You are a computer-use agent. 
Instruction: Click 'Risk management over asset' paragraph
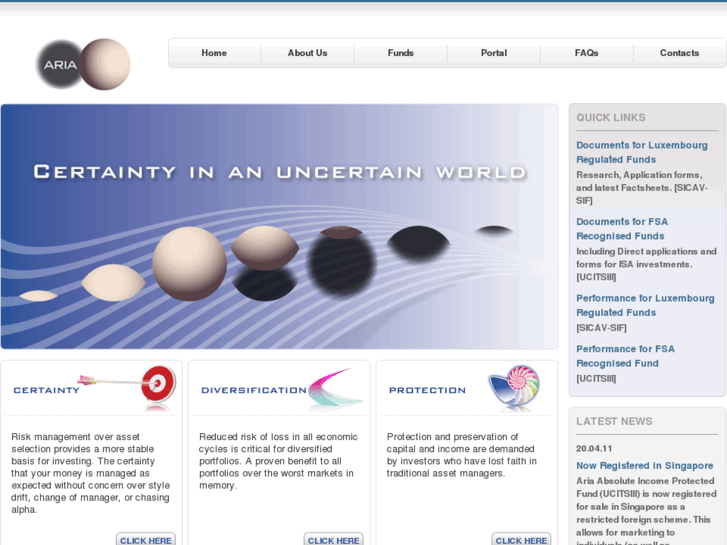point(90,473)
